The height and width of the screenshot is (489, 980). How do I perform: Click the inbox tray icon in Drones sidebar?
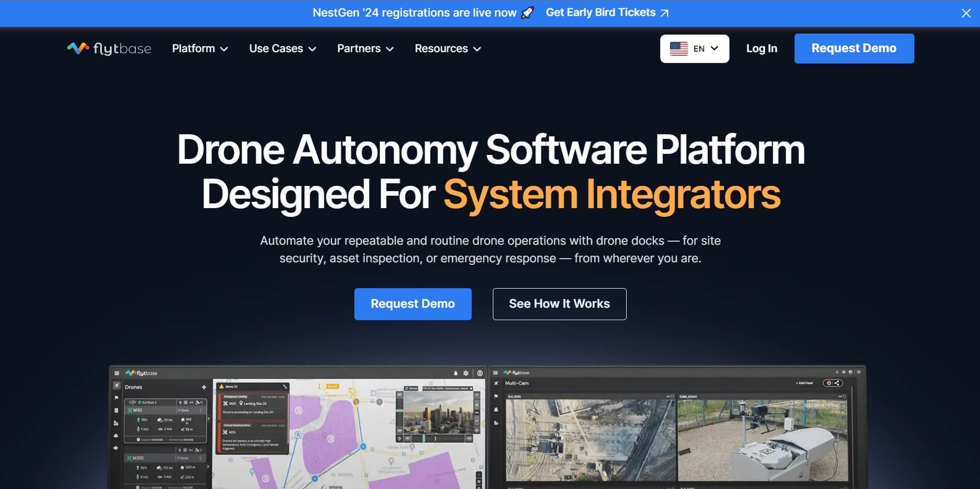pyautogui.click(x=116, y=435)
